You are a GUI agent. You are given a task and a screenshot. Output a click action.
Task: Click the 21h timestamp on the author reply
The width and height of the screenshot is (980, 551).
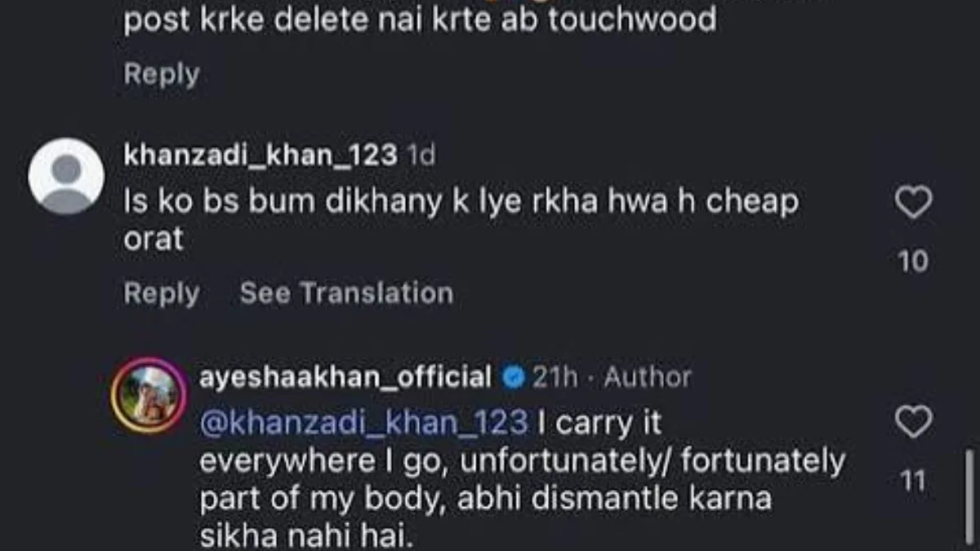(555, 377)
